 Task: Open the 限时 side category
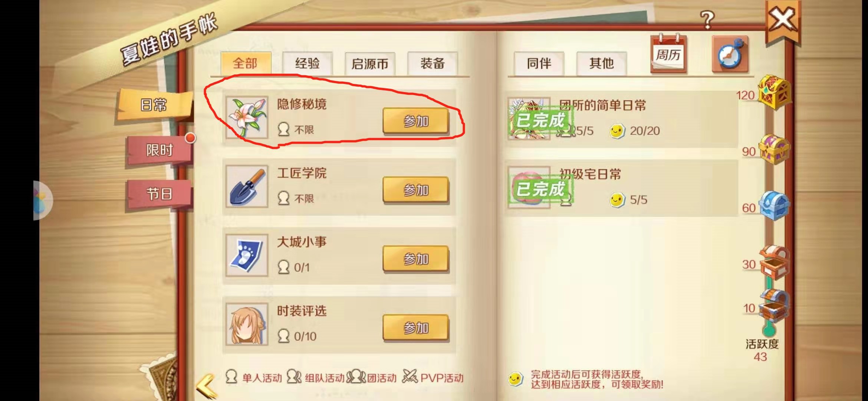pos(160,150)
